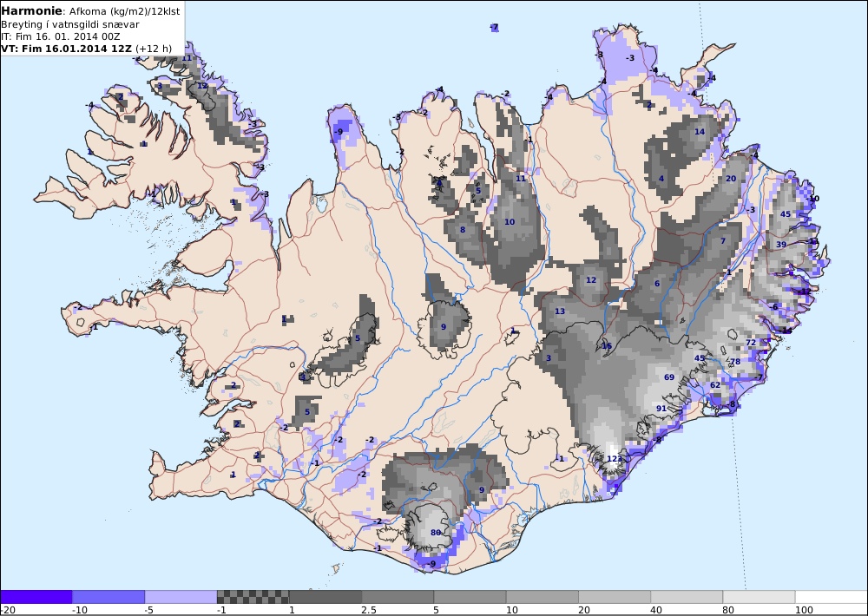Click the 16 value north of Vatnajökull

point(607,346)
